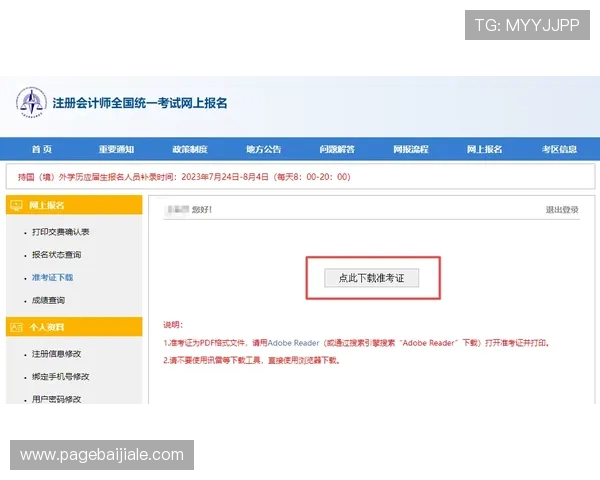Open 报名状态查询 in the sidebar
Screen dimensions: 600x480
tap(57, 255)
